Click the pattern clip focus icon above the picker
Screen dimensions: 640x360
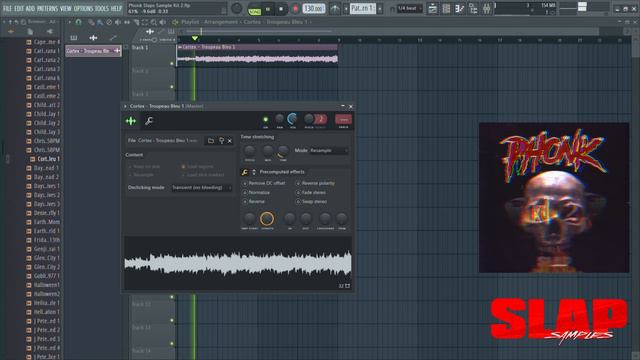[74, 38]
